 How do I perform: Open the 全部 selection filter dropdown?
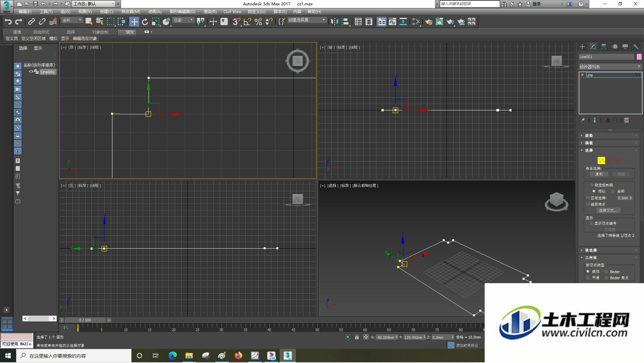(x=72, y=20)
